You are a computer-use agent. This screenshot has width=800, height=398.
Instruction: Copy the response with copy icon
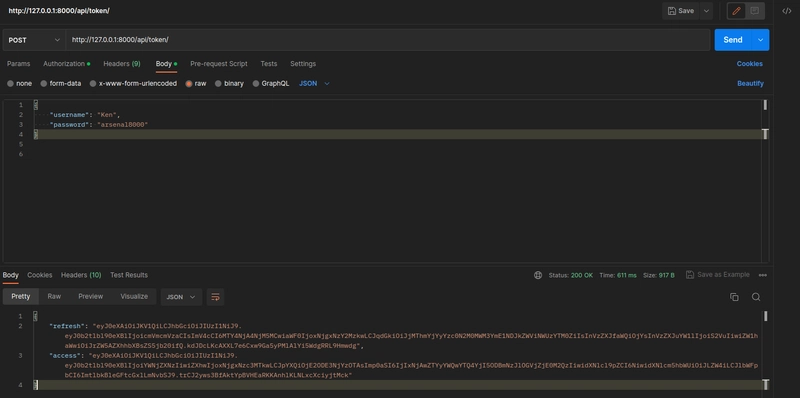(734, 297)
